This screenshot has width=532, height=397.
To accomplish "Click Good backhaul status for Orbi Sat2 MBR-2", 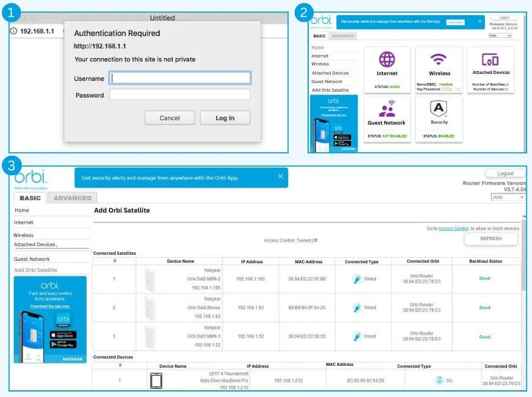I will coord(484,279).
